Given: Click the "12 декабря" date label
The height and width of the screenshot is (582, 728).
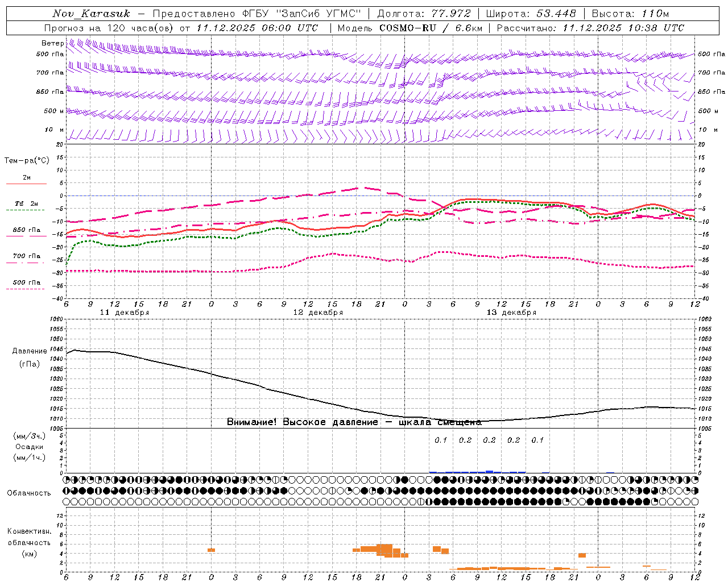Looking at the screenshot, I should tap(318, 313).
